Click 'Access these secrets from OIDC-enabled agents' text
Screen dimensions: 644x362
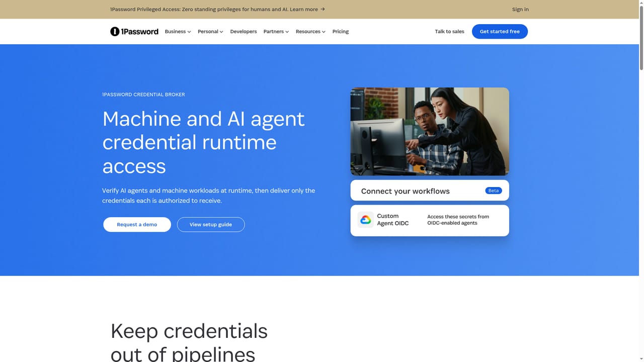(x=458, y=220)
